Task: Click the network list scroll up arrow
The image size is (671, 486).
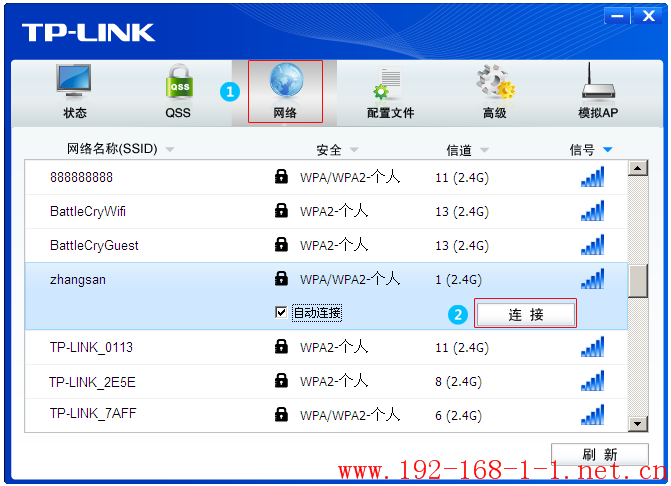Action: [x=638, y=168]
